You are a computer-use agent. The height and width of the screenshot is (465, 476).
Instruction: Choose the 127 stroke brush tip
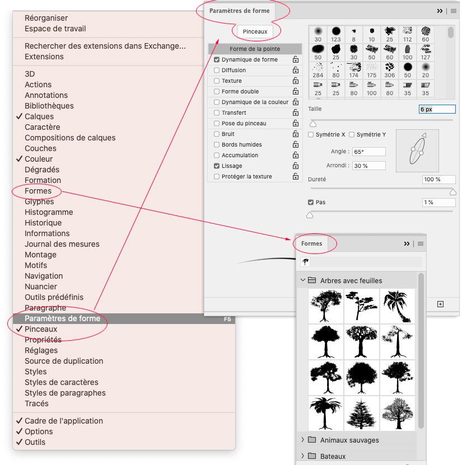click(x=425, y=52)
